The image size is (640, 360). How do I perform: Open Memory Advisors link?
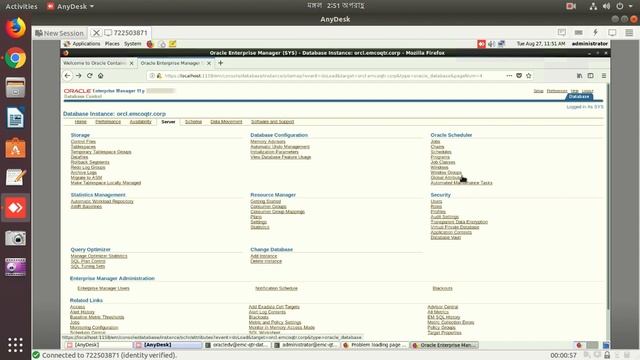tap(268, 142)
